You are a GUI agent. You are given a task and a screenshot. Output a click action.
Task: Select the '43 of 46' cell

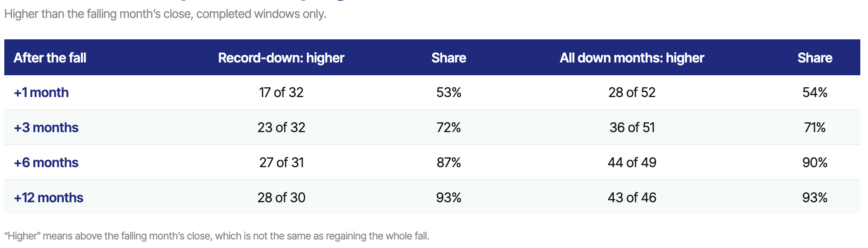(632, 198)
